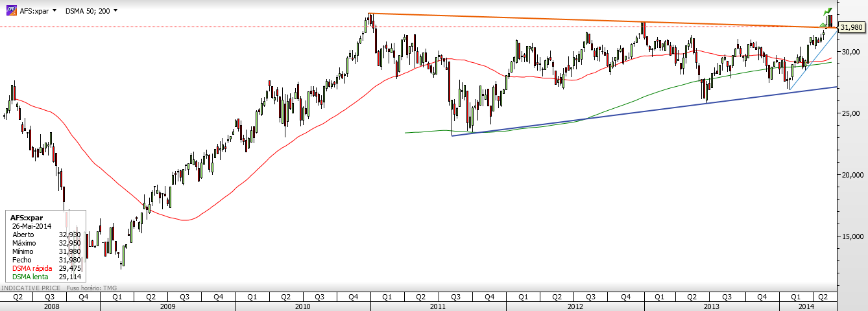Click the green zigzag up-arrow signal icon
868x311 pixels.
click(827, 12)
